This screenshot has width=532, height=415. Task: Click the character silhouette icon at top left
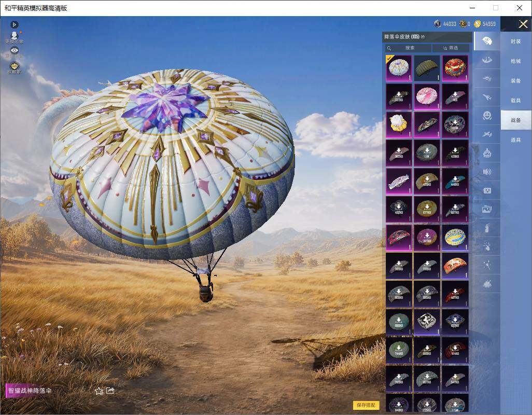pos(14,37)
